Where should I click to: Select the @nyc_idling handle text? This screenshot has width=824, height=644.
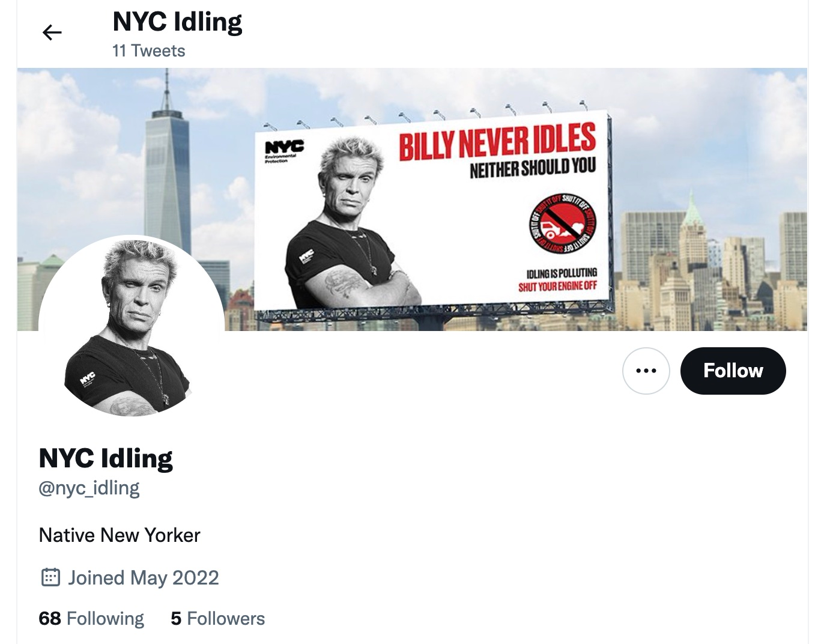pyautogui.click(x=89, y=488)
